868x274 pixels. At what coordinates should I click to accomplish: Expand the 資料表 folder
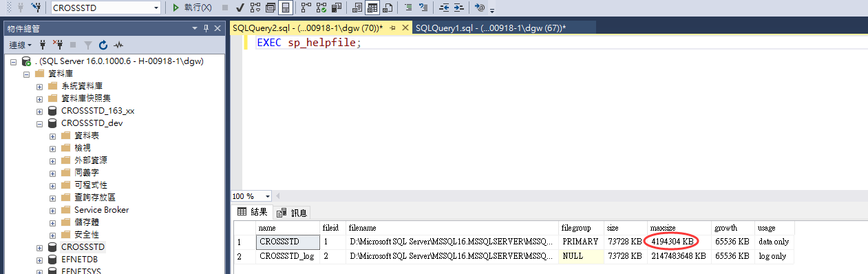pyautogui.click(x=52, y=136)
